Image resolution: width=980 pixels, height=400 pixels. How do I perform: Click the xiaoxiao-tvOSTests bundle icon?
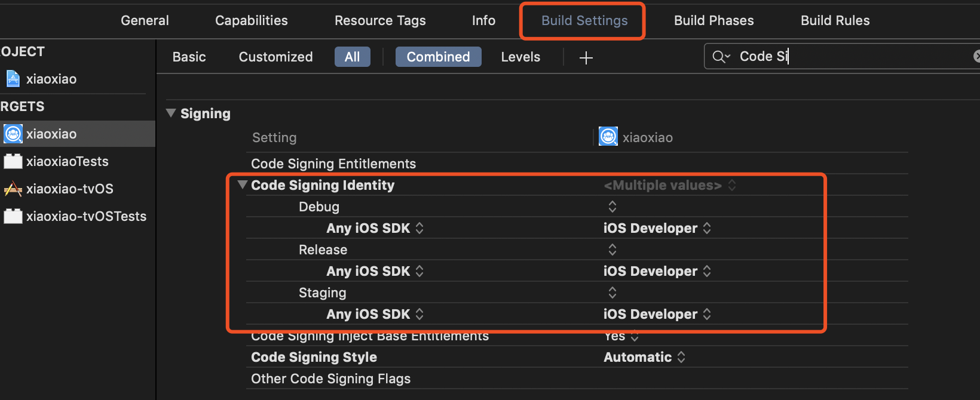(13, 216)
